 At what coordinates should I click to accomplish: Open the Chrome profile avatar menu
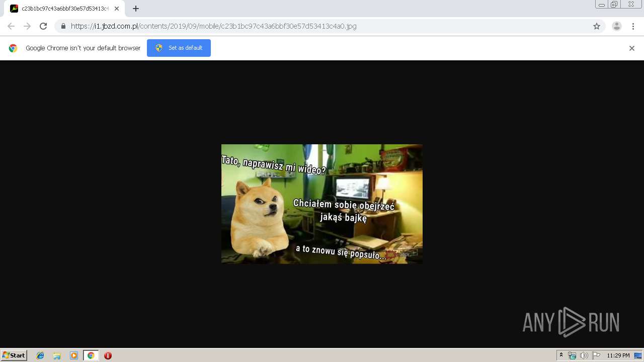click(x=617, y=26)
